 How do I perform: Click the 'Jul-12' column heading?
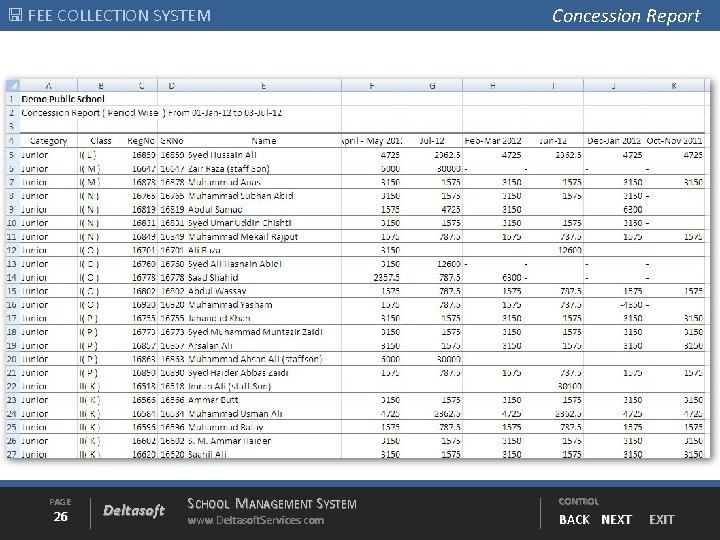432,141
